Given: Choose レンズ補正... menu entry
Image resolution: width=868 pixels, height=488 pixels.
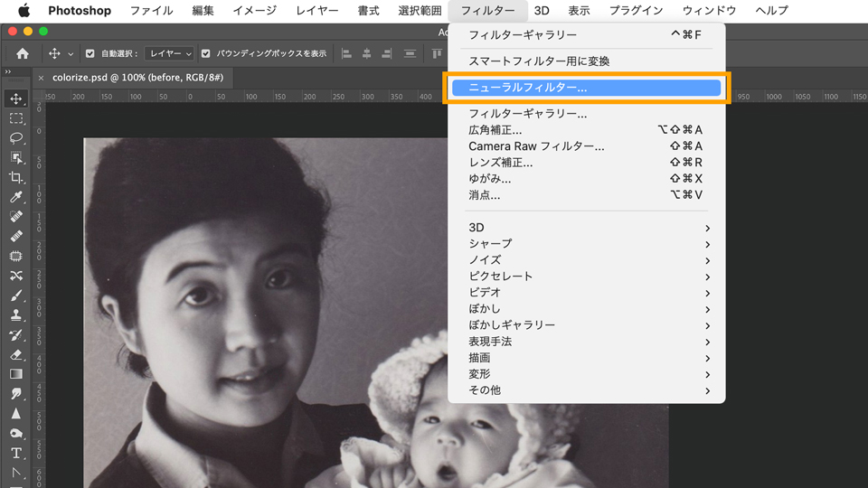Looking at the screenshot, I should 586,163.
